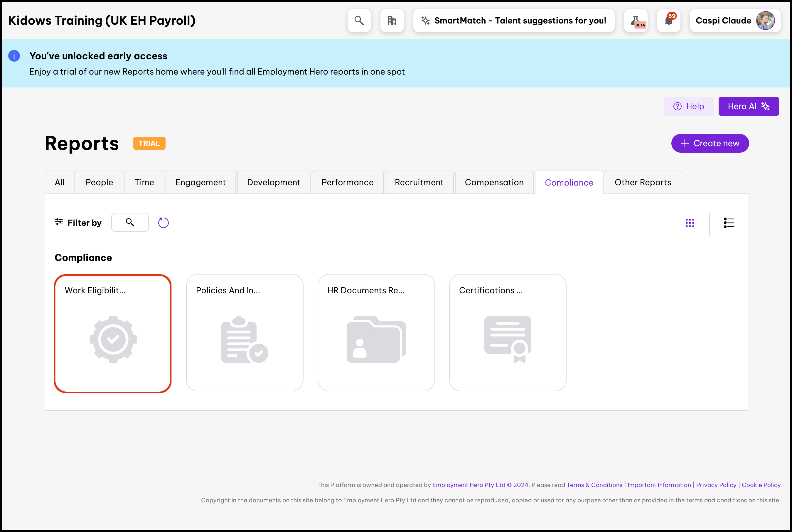Image resolution: width=792 pixels, height=532 pixels.
Task: Click the global search magnifier icon
Action: pos(359,21)
